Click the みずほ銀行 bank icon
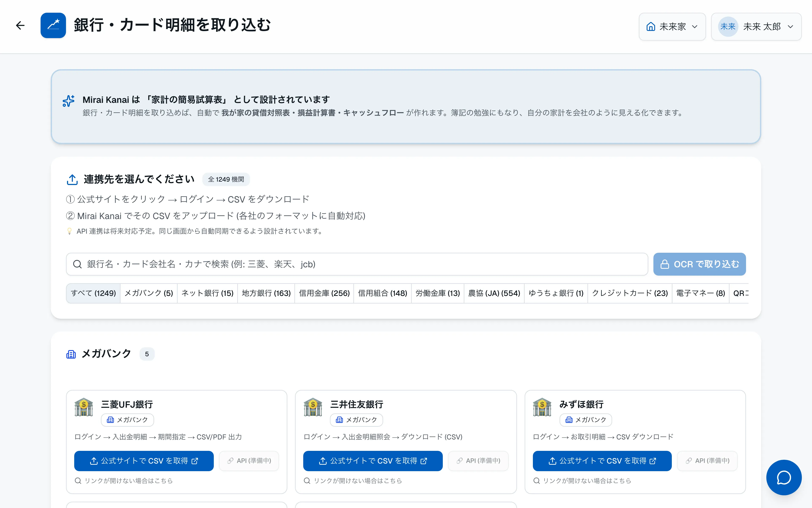The image size is (812, 508). point(542,407)
